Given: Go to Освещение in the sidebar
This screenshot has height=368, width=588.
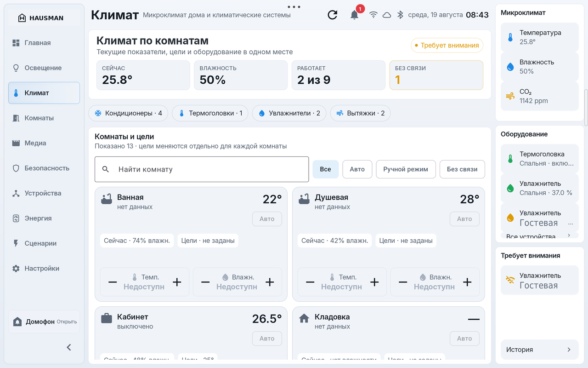Looking at the screenshot, I should coord(44,68).
